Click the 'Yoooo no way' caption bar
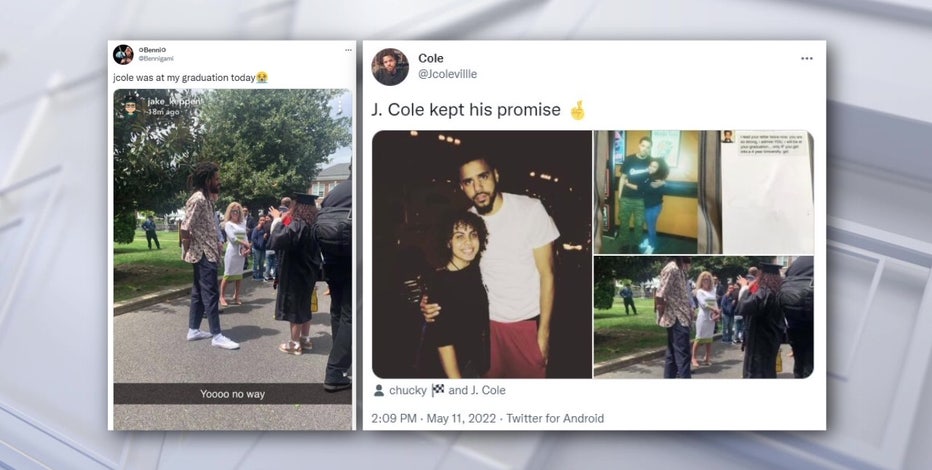This screenshot has height=470, width=932. (x=232, y=394)
